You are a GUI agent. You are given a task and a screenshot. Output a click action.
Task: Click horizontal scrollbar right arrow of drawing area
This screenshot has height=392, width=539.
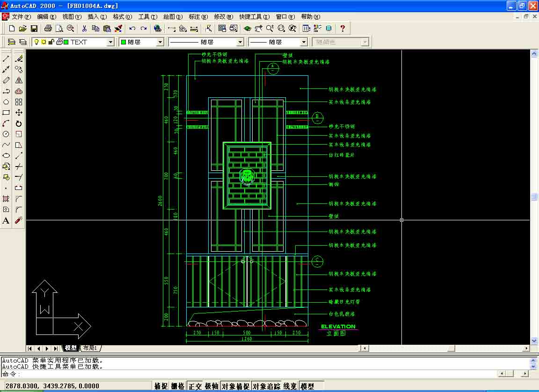[x=526, y=348]
